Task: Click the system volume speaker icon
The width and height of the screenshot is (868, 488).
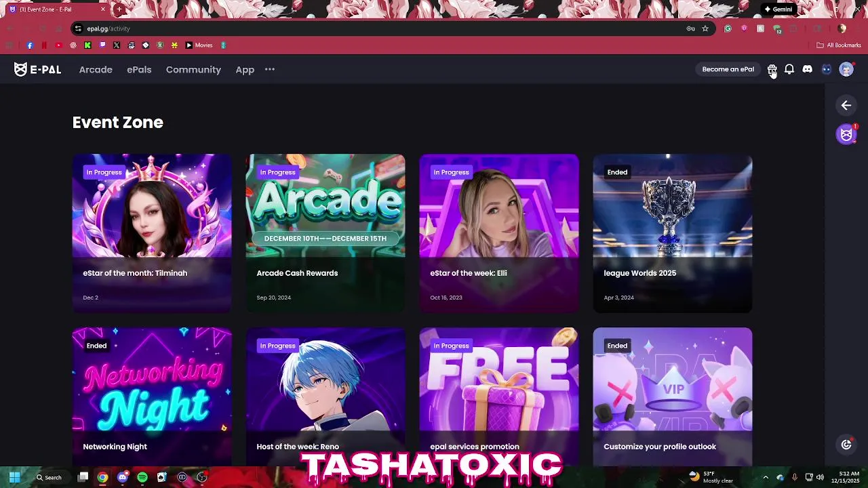Action: tap(820, 477)
